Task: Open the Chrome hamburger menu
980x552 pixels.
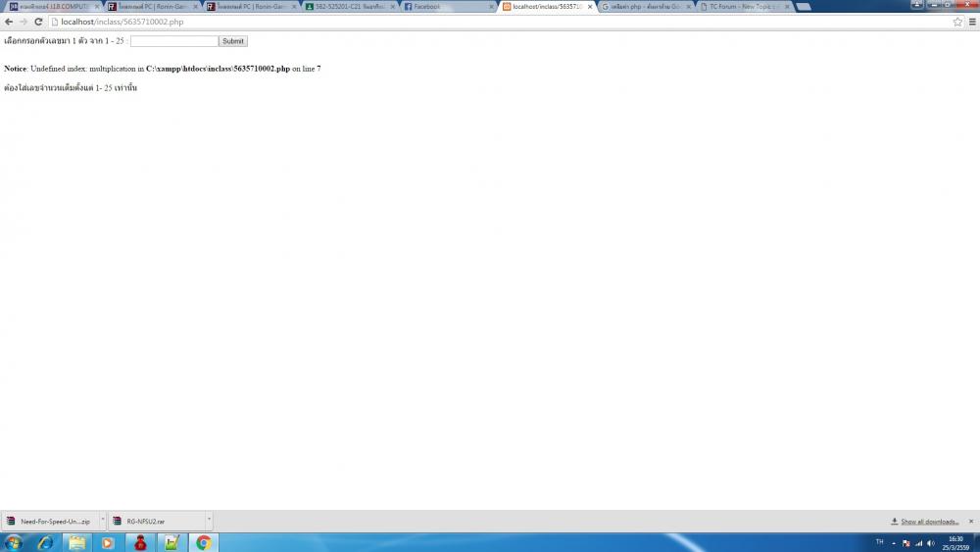Action: click(972, 22)
